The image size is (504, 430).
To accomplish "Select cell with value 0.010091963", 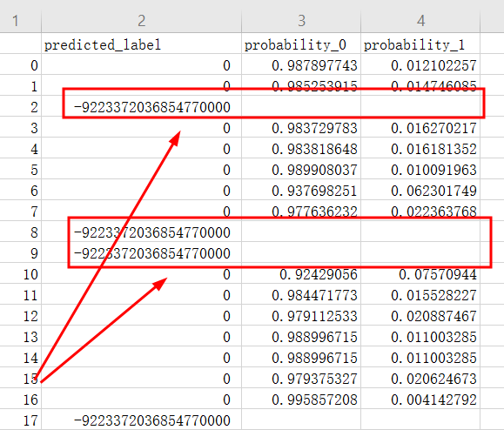I will pos(420,170).
